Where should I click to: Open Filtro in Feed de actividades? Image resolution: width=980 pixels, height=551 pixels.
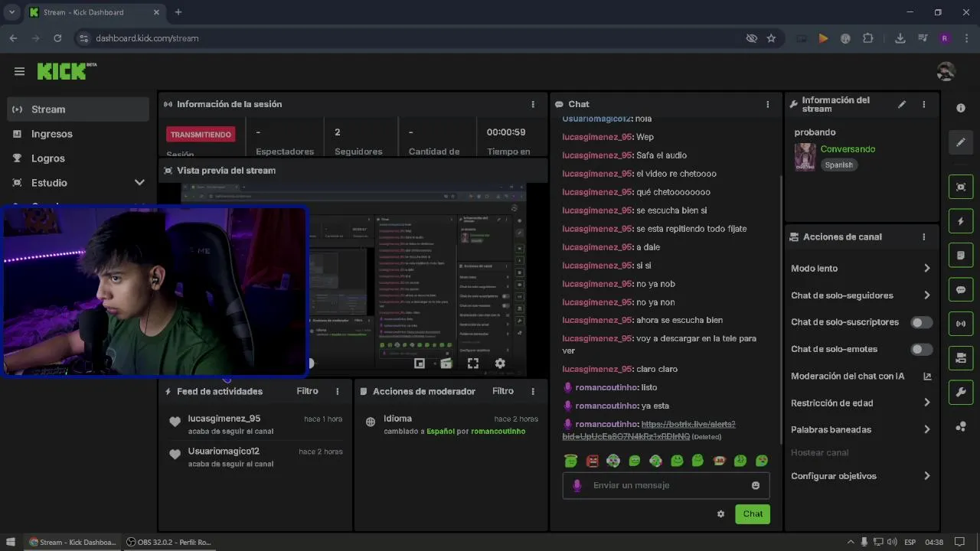coord(307,391)
